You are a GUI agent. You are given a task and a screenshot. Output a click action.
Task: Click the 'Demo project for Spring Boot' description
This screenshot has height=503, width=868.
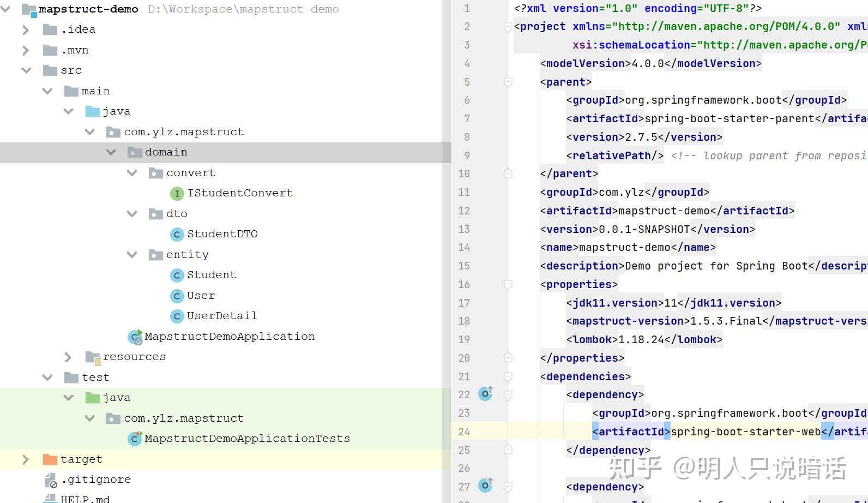(716, 266)
